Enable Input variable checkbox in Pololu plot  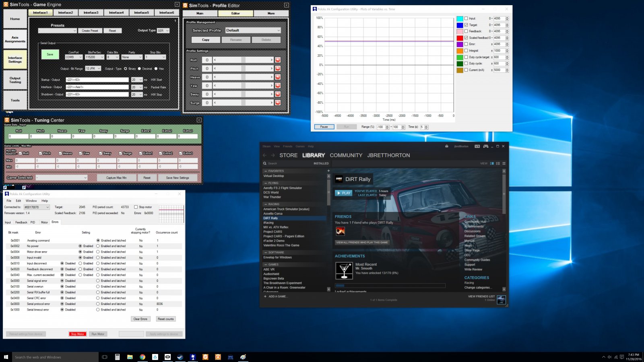[466, 19]
